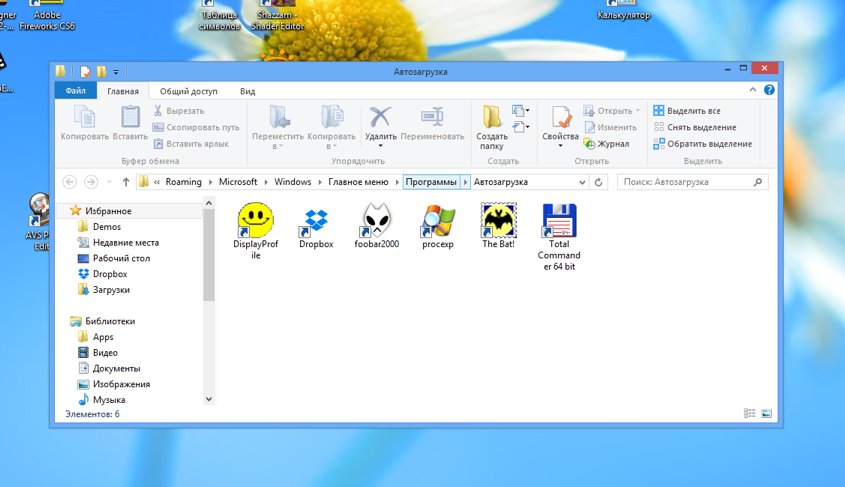Select the DisplayProfile smiley shortcut
The image size is (845, 487).
(x=255, y=220)
